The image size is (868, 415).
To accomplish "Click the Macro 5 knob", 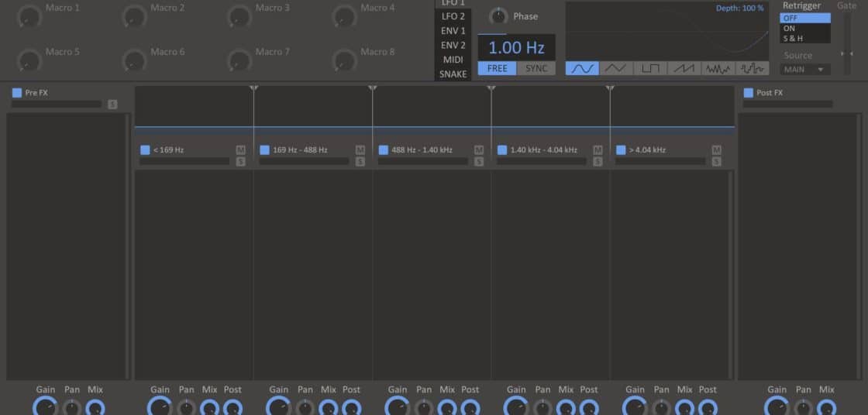I will [x=29, y=60].
